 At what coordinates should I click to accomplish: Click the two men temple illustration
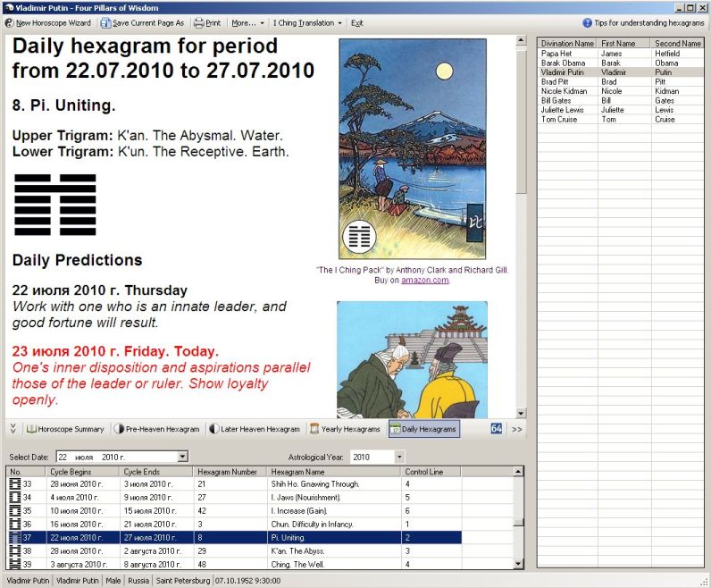click(412, 359)
